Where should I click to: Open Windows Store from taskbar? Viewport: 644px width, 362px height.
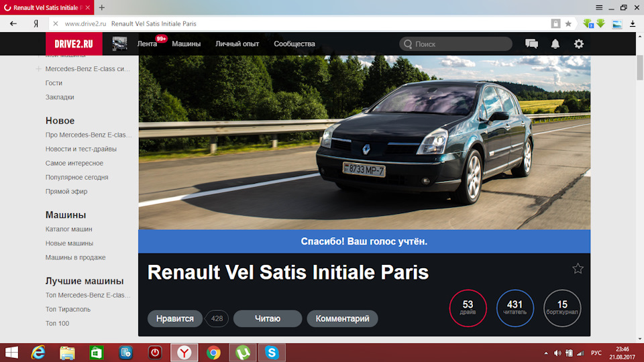[97, 353]
